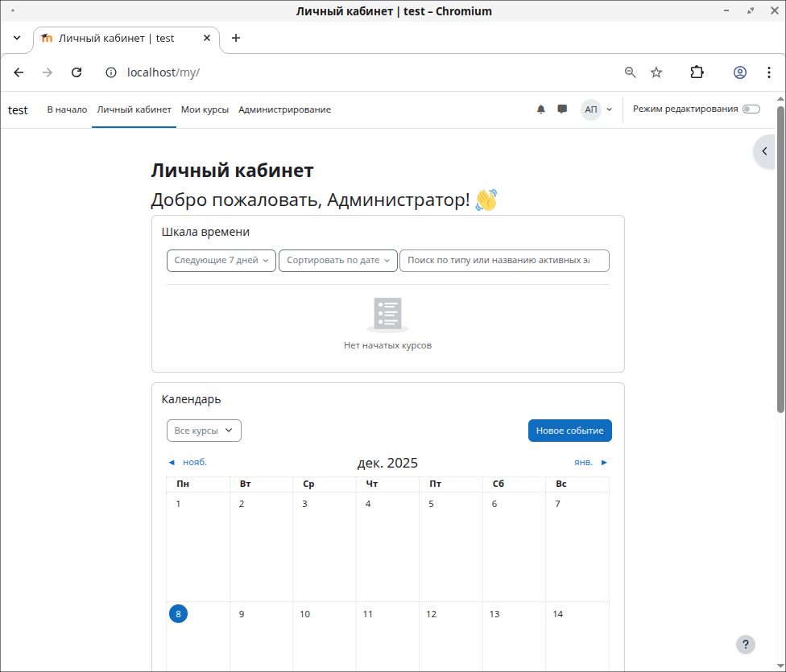Open the messaging drawer speech bubble icon
Viewport: 786px width, 672px height.
point(562,109)
